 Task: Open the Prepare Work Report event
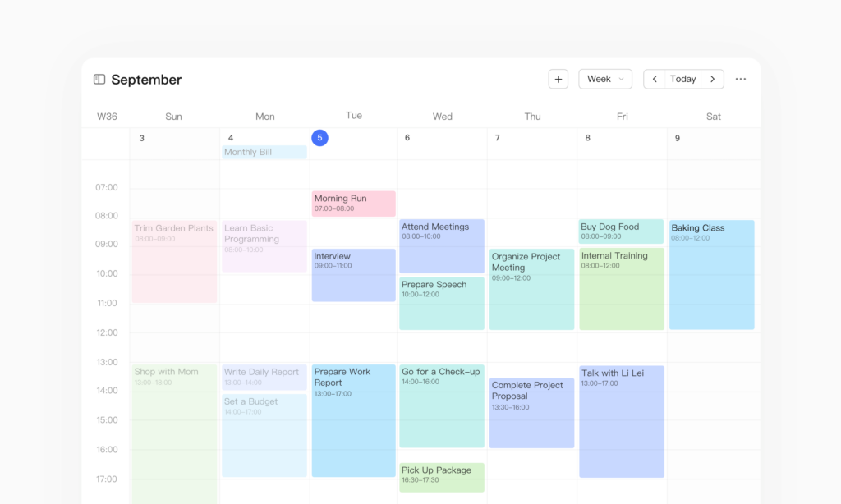click(353, 420)
